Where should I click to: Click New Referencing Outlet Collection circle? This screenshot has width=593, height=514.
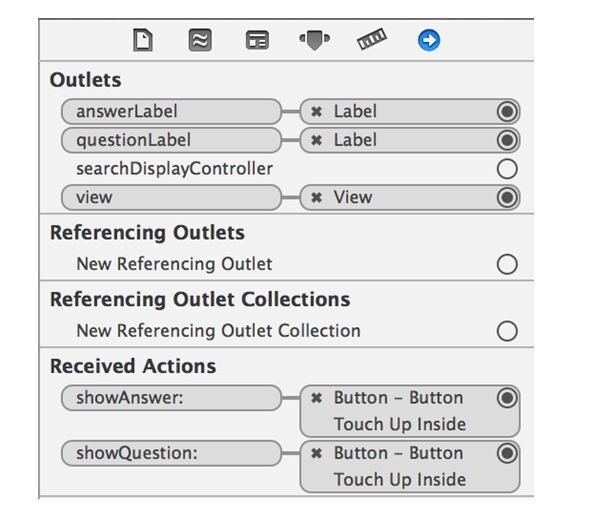pyautogui.click(x=507, y=331)
